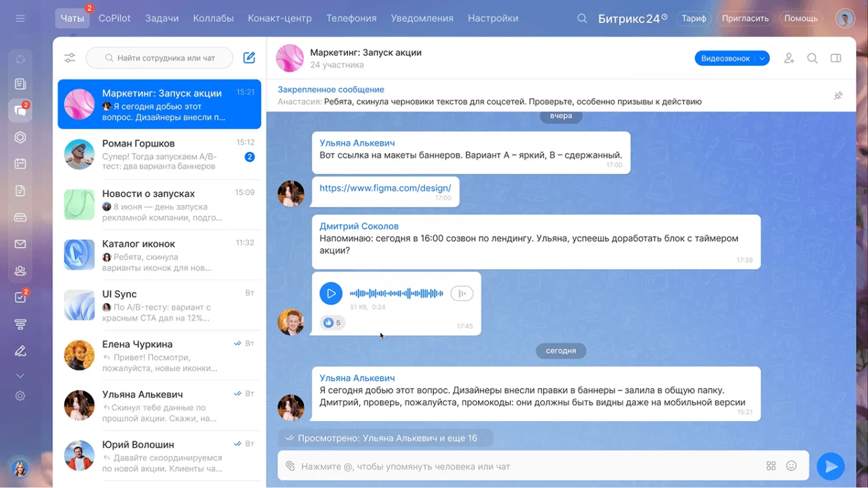This screenshot has height=488, width=868.
Task: Expand hidden items chevron in left sidebar
Action: point(20,375)
